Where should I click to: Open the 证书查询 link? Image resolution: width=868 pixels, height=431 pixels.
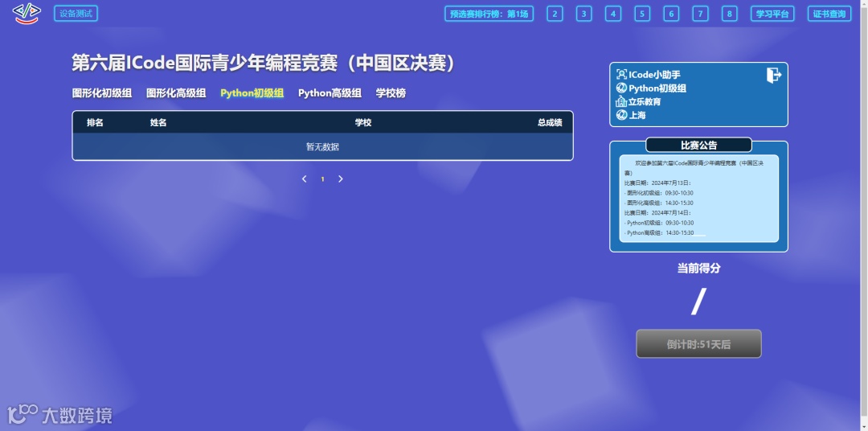[x=829, y=14]
